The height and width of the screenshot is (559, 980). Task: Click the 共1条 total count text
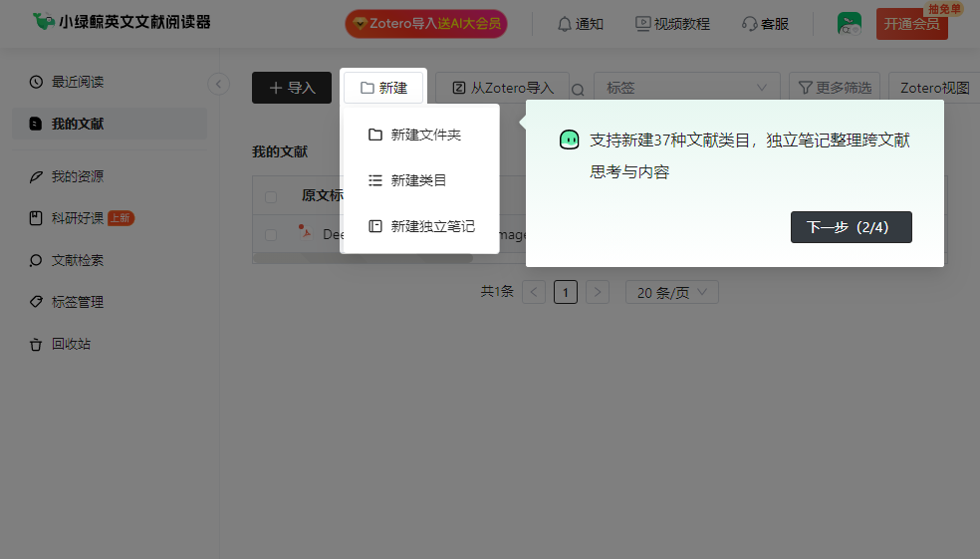coord(497,291)
